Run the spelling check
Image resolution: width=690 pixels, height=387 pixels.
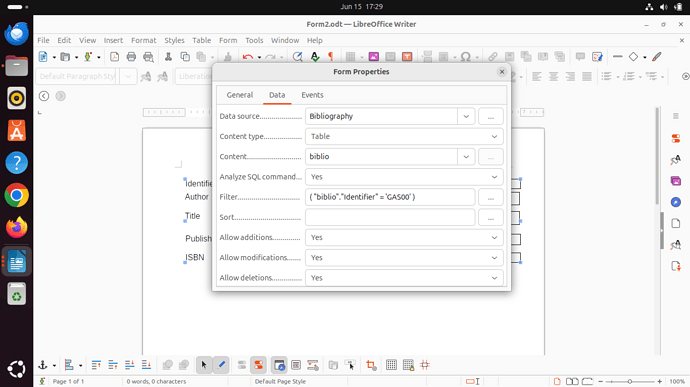pos(315,57)
